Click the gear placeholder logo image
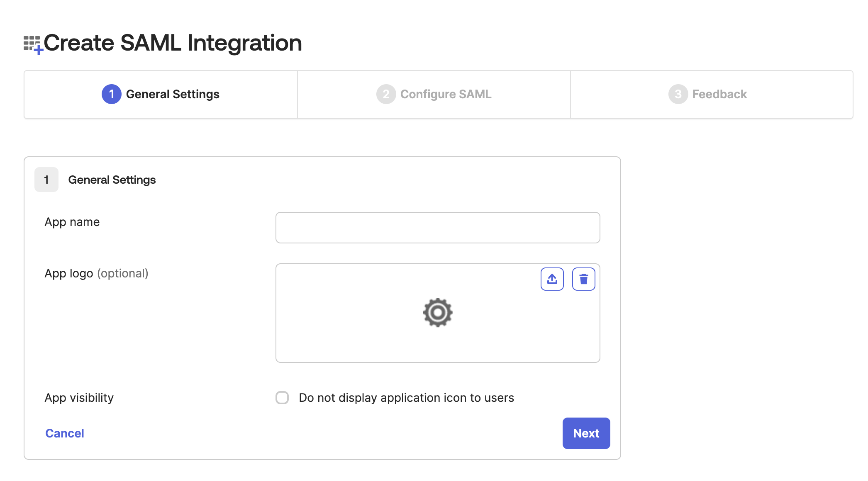Image resolution: width=868 pixels, height=481 pixels. [x=438, y=313]
